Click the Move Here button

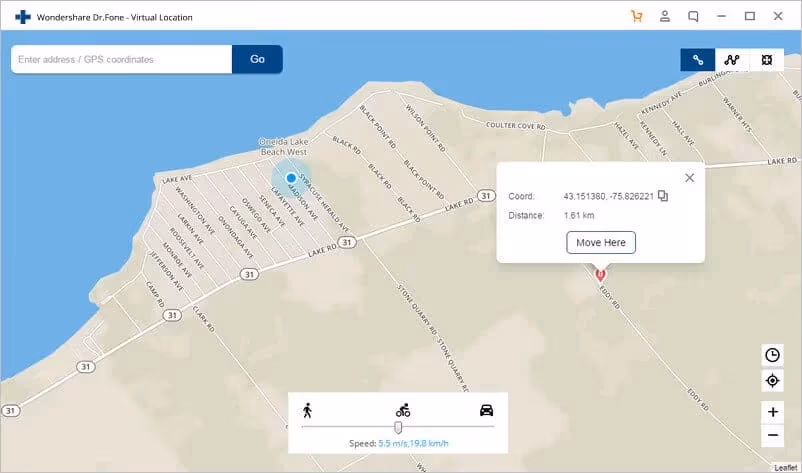(x=601, y=242)
